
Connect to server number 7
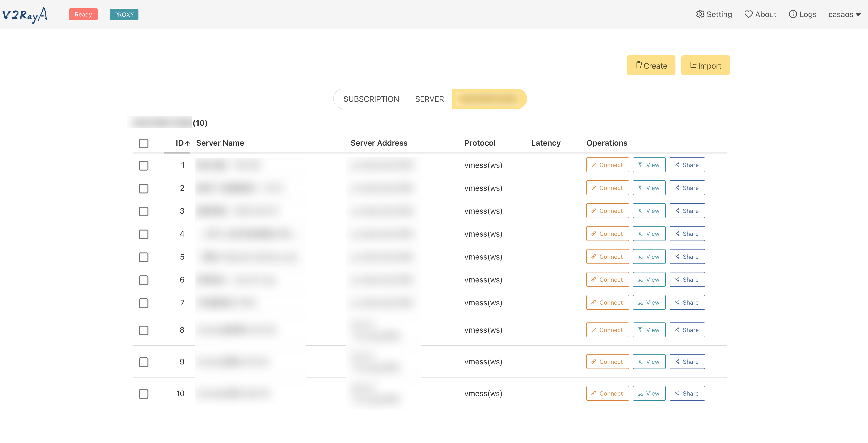click(x=607, y=302)
